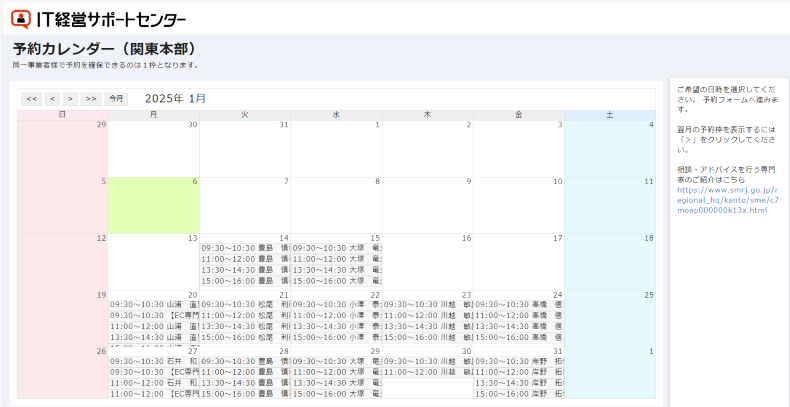Go back one year with << button
The height and width of the screenshot is (407, 790).
pyautogui.click(x=32, y=99)
